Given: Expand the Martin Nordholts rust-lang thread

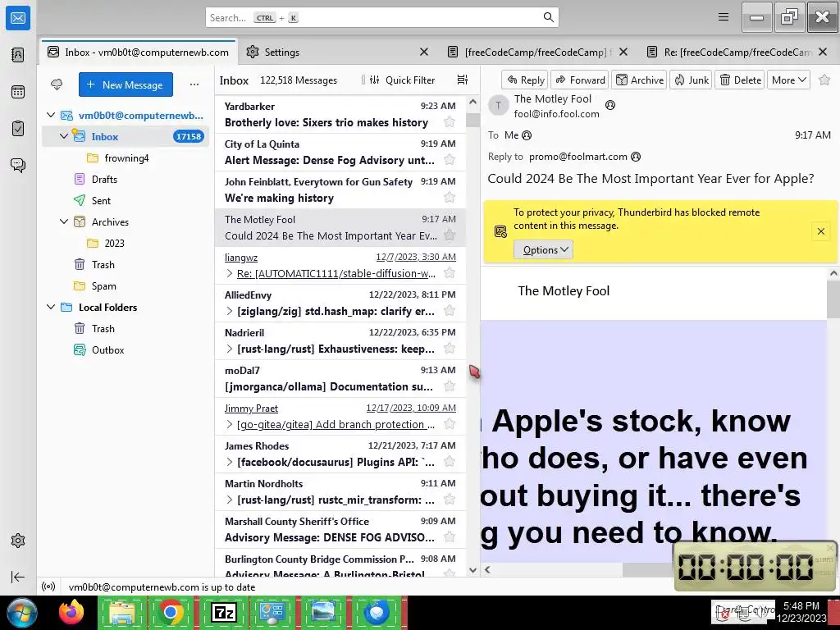Looking at the screenshot, I should click(x=230, y=500).
